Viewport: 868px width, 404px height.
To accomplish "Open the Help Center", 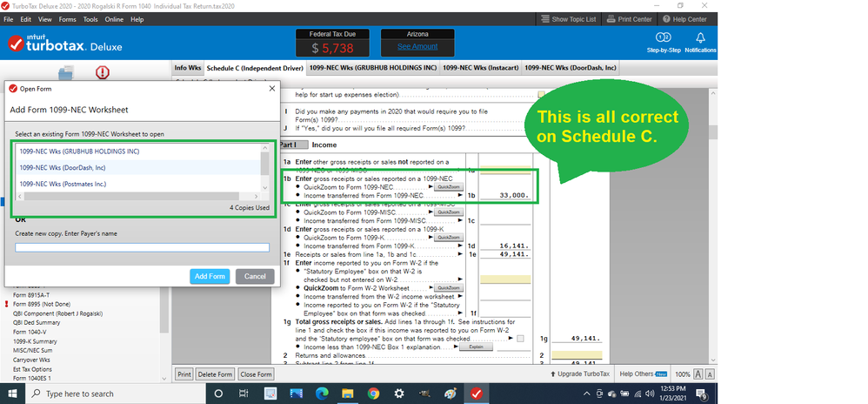I will click(x=684, y=19).
